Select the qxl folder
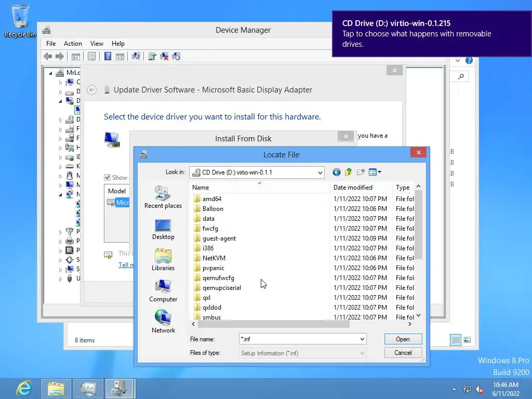The image size is (532, 399). [x=206, y=297]
